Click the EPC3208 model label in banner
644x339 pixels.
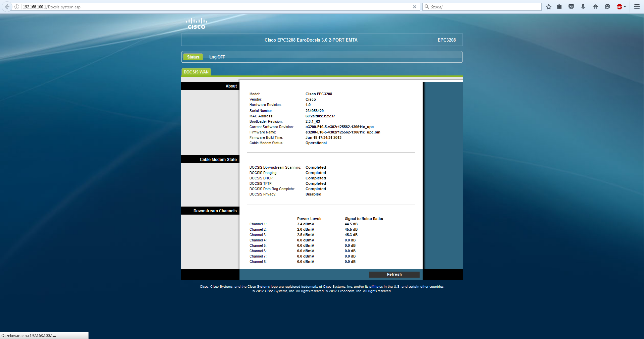447,40
